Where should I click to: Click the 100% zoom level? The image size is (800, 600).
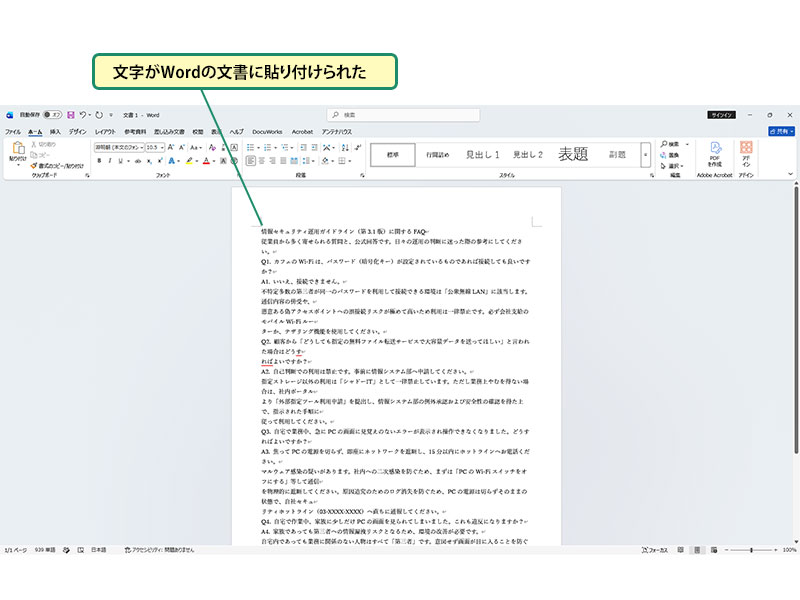pos(789,550)
